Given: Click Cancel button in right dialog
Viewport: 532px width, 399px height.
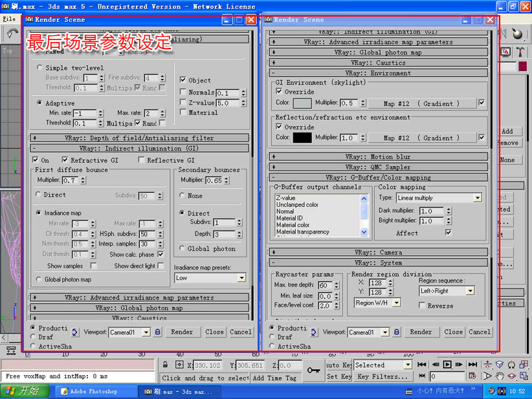Looking at the screenshot, I should [x=480, y=332].
